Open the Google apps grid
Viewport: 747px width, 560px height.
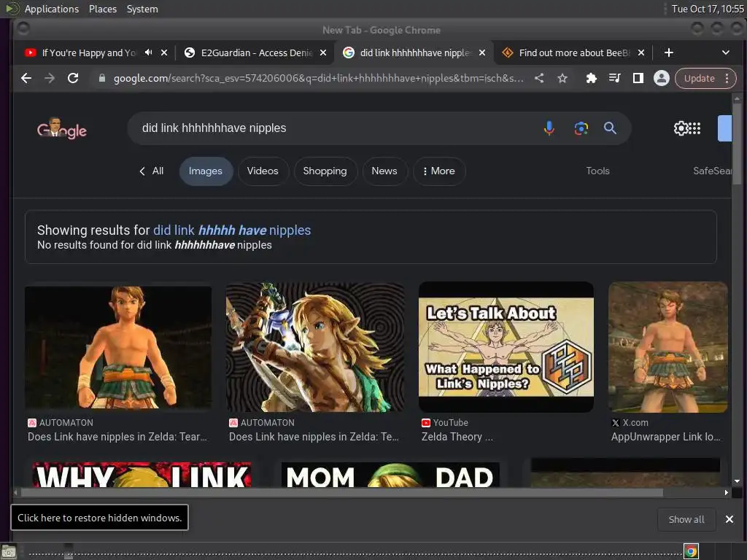tap(695, 128)
